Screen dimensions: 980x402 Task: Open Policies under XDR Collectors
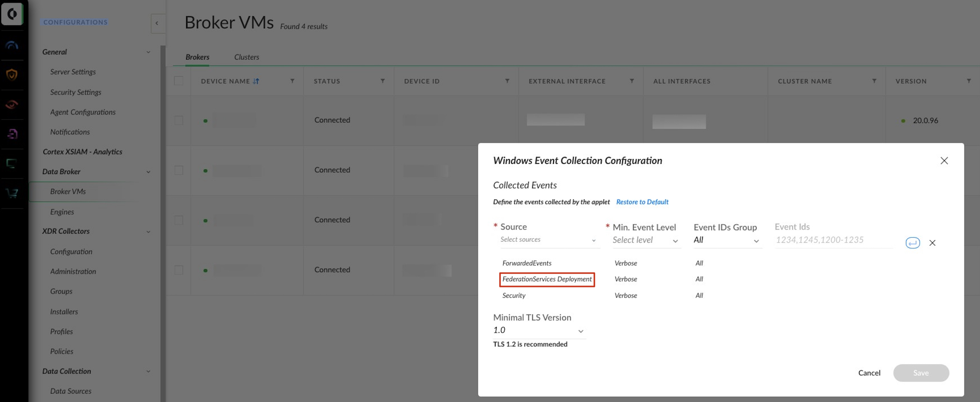coord(61,351)
